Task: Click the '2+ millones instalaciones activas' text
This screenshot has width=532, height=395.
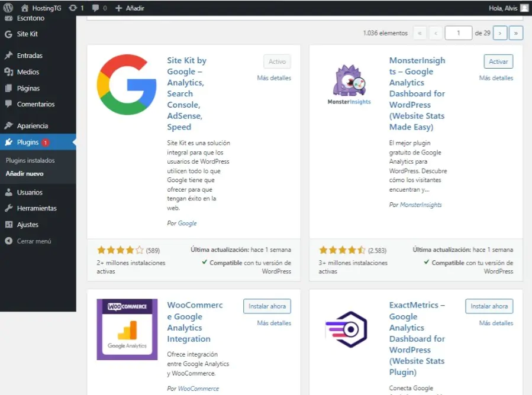Action: click(131, 267)
